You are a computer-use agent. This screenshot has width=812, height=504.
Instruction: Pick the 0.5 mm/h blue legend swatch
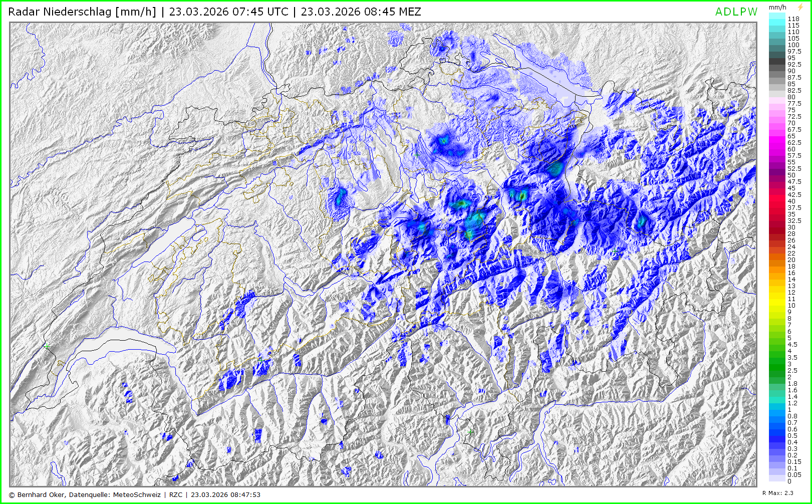click(777, 436)
